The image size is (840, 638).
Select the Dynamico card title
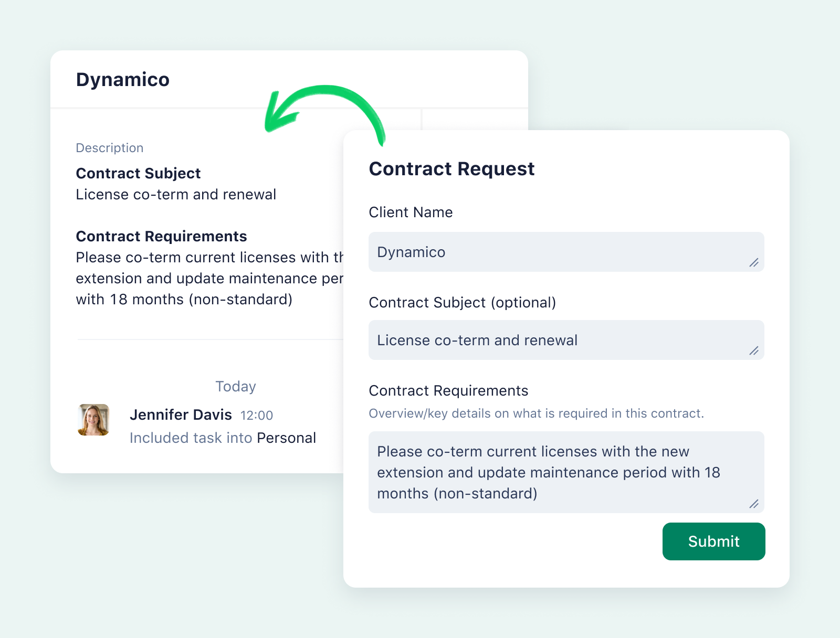pos(123,79)
